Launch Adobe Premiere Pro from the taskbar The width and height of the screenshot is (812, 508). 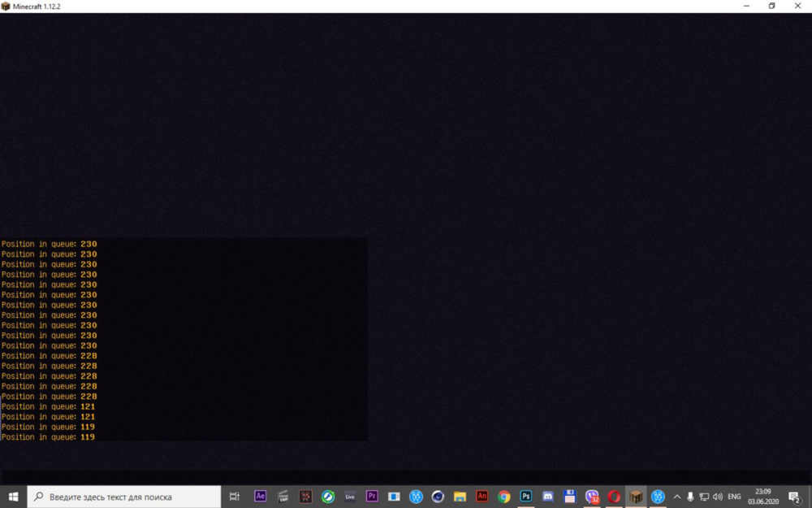(372, 497)
